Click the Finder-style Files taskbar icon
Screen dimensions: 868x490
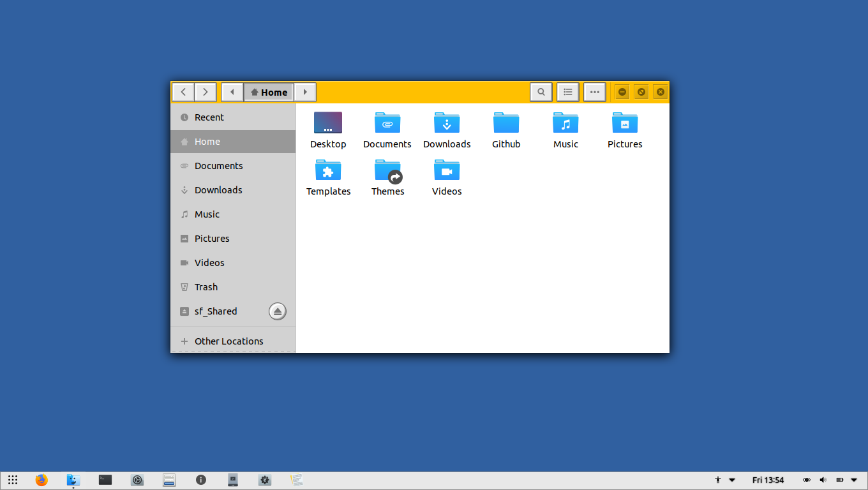73,480
